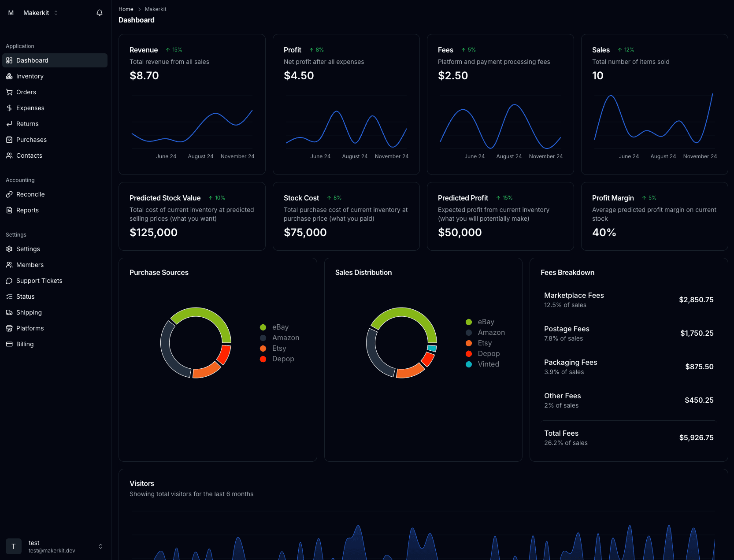Click the Billing credit card icon
The width and height of the screenshot is (734, 560).
pos(9,344)
